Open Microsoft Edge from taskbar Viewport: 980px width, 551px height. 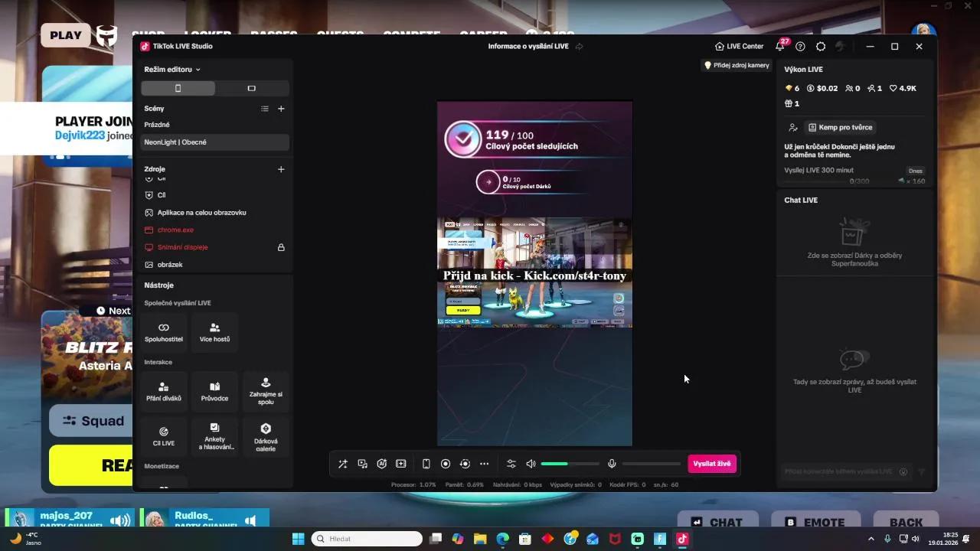pyautogui.click(x=502, y=539)
